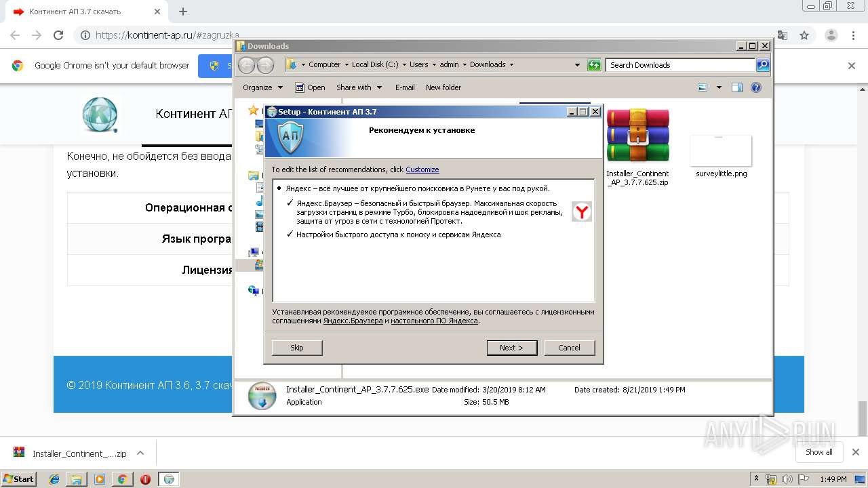
Task: Reload the kontinent-ap.ru page
Action: point(58,35)
